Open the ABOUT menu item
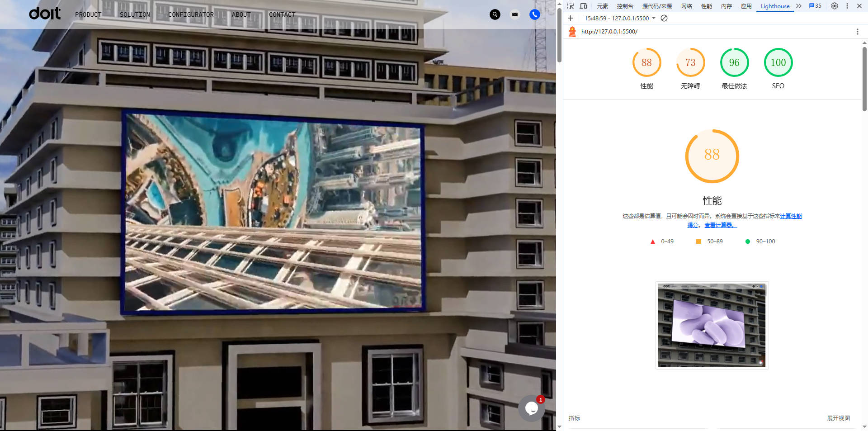The image size is (868, 431). [x=241, y=14]
